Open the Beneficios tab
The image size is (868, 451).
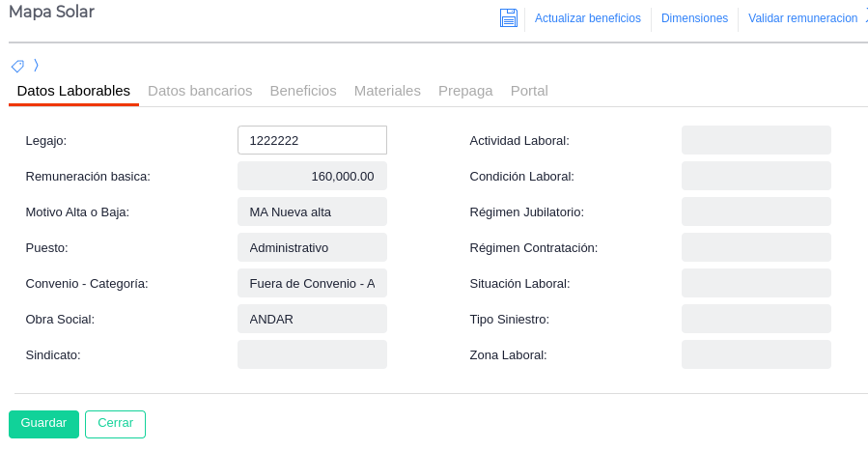[x=303, y=91]
